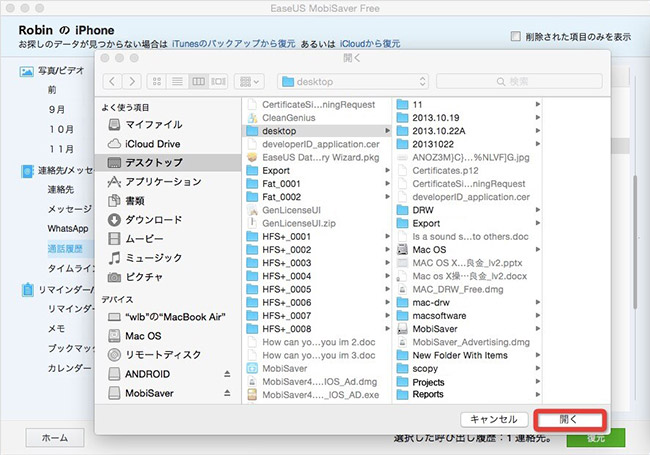650x455 pixels.
Task: Select 9月 in MobiSaver sidebar
Action: coord(57,109)
